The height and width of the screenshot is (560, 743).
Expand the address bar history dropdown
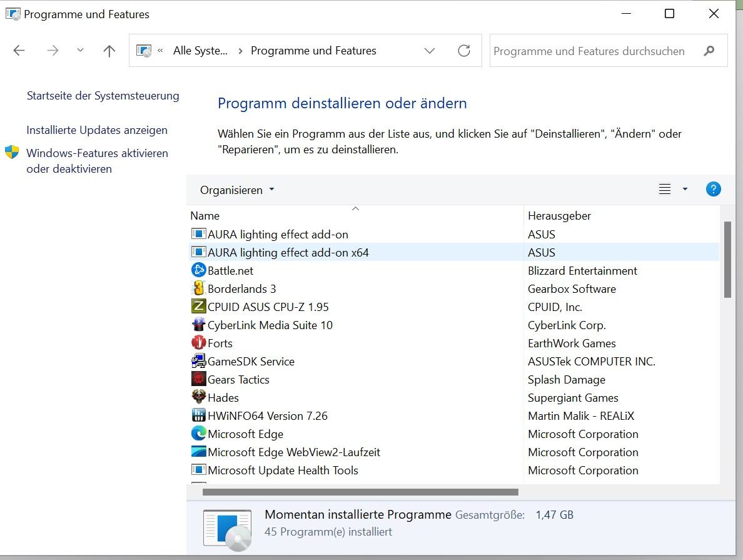429,51
